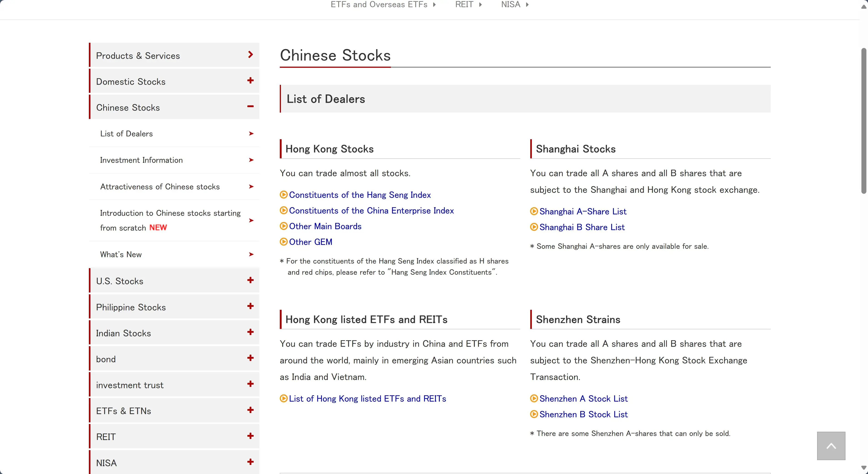Click the back-to-top arrow button

831,446
